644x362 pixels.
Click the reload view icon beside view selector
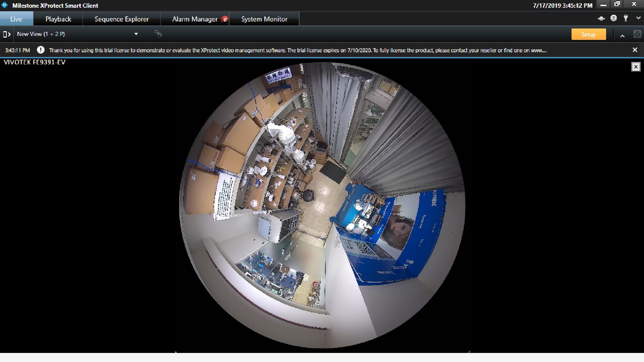pyautogui.click(x=158, y=34)
